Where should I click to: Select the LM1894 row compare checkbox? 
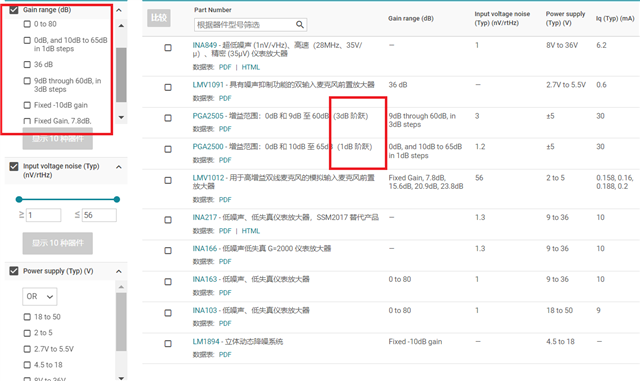click(x=168, y=344)
